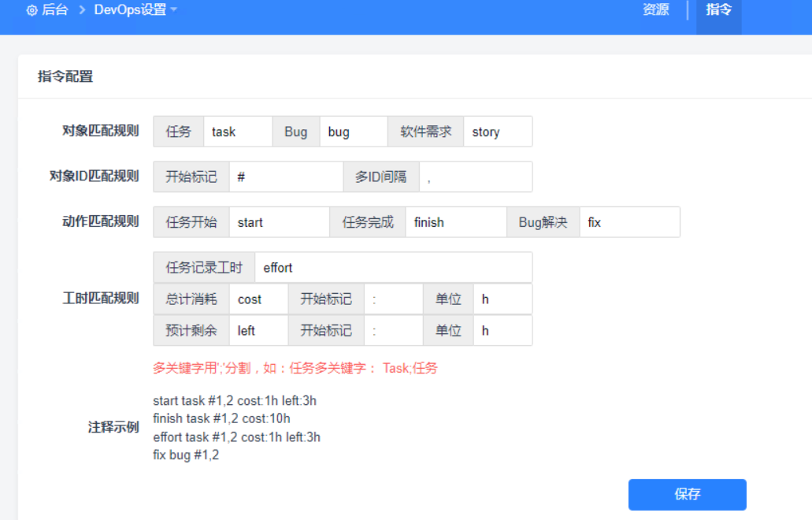Click example 'start task #1,2 cost:1h left:3h'

pyautogui.click(x=235, y=400)
